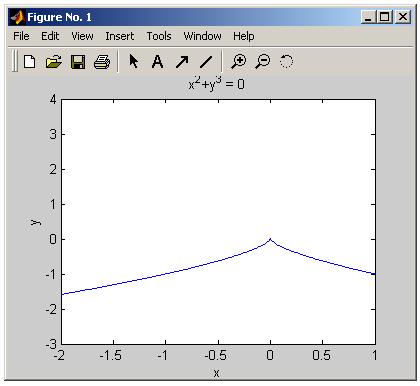Select the Insert Line tool
Image resolution: width=420 pixels, height=386 pixels.
206,62
